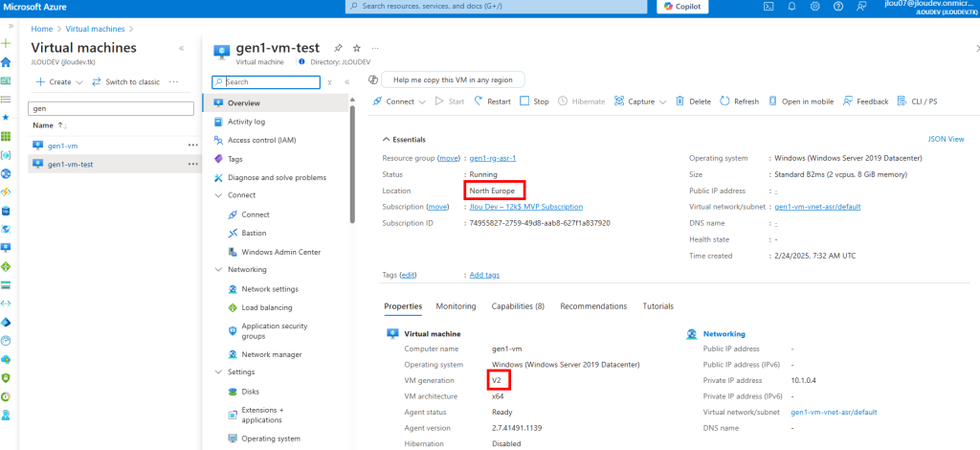Open Dashboard icon in the left sidebar
The height and width of the screenshot is (450, 980).
[7, 80]
